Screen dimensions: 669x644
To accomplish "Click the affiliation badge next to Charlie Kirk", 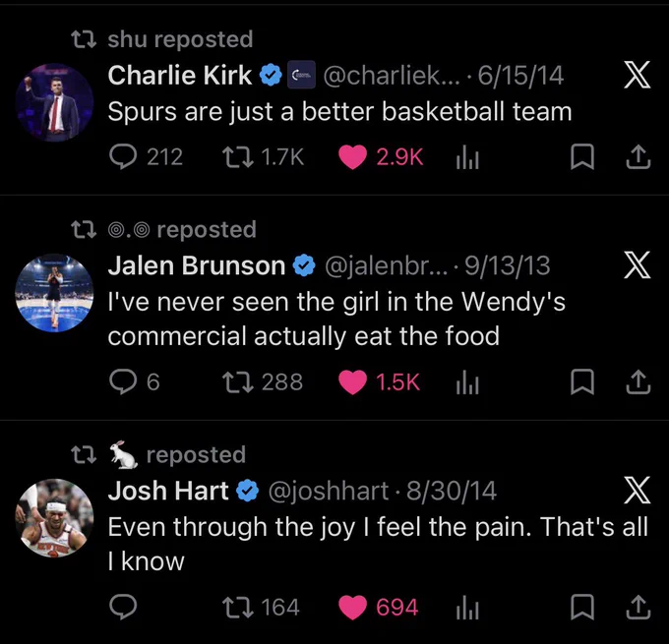I will (301, 75).
